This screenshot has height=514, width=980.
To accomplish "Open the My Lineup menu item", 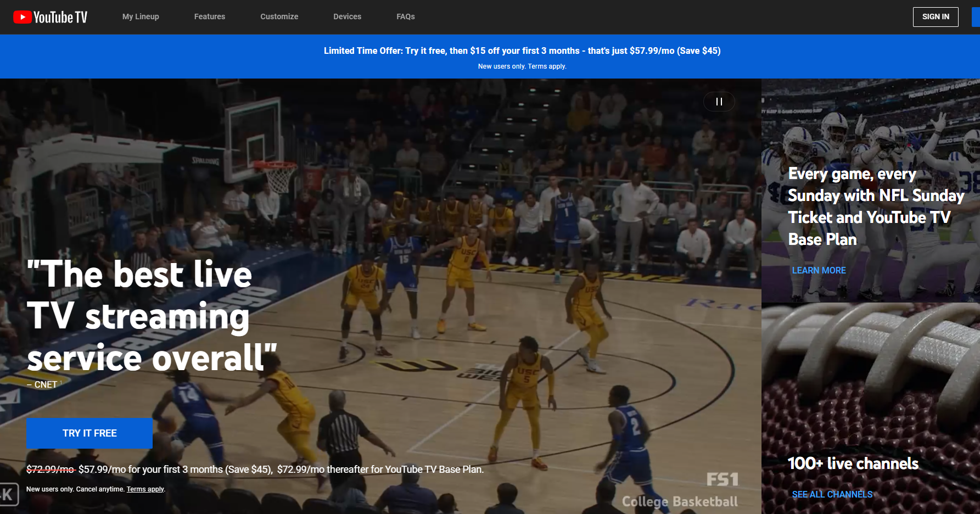I will point(141,16).
